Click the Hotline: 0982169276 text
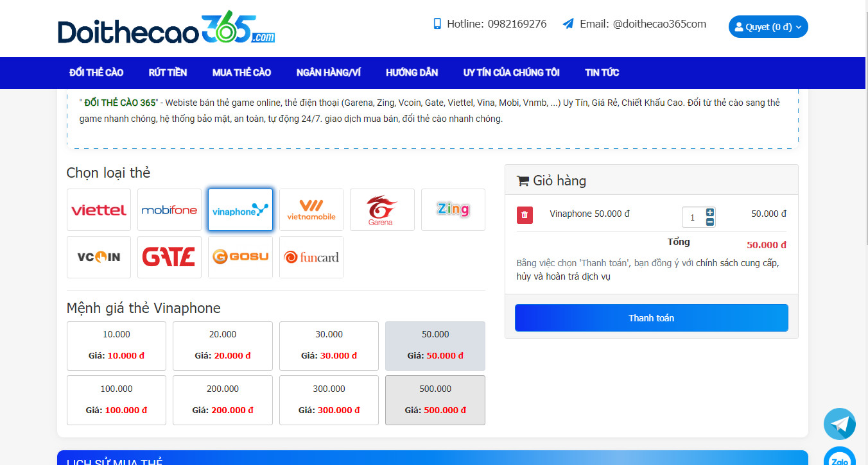868x465 pixels. 497,24
